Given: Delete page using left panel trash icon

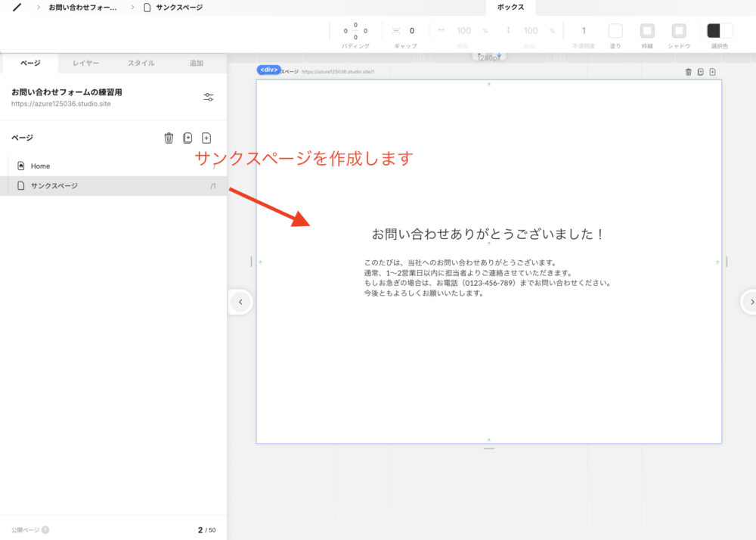Looking at the screenshot, I should pyautogui.click(x=169, y=138).
